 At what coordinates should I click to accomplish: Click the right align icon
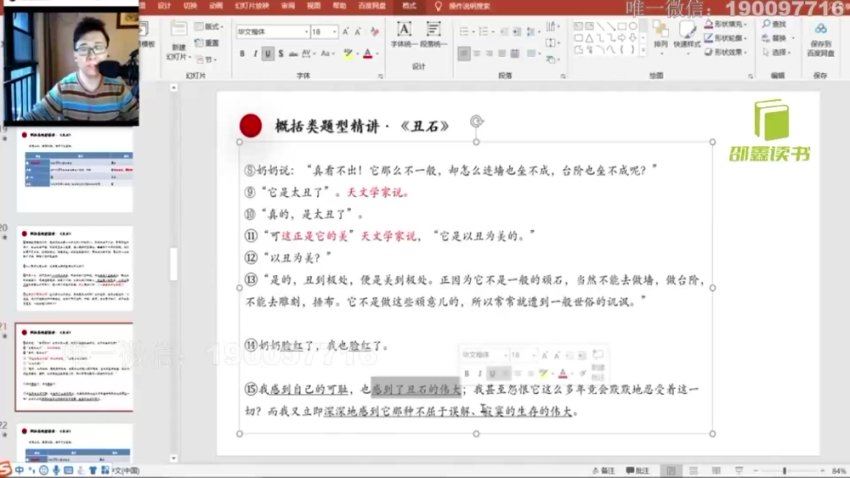pyautogui.click(x=489, y=54)
